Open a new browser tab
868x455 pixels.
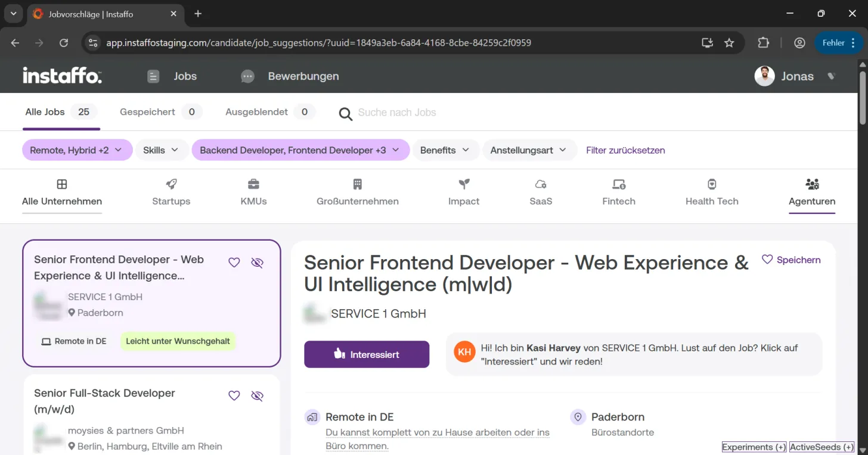(x=198, y=14)
